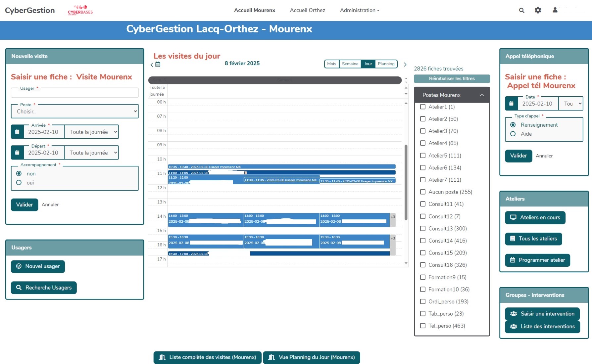
Task: Check the Atelier3 (70) filter
Action: [423, 131]
